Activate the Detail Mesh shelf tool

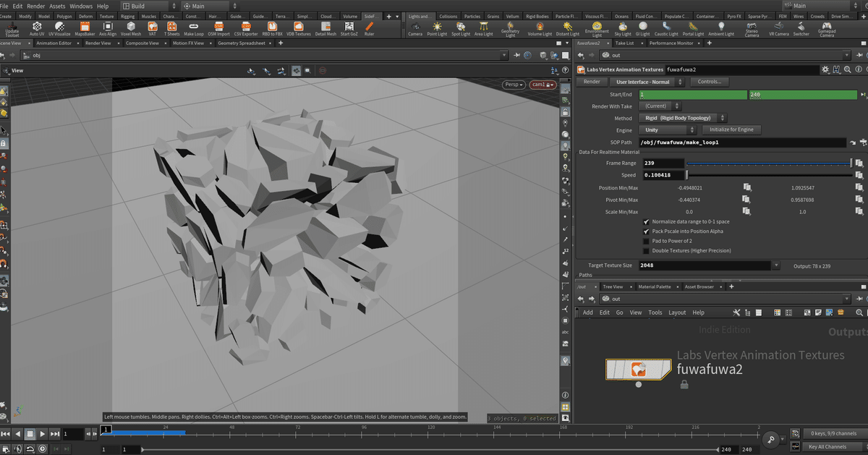click(x=325, y=28)
